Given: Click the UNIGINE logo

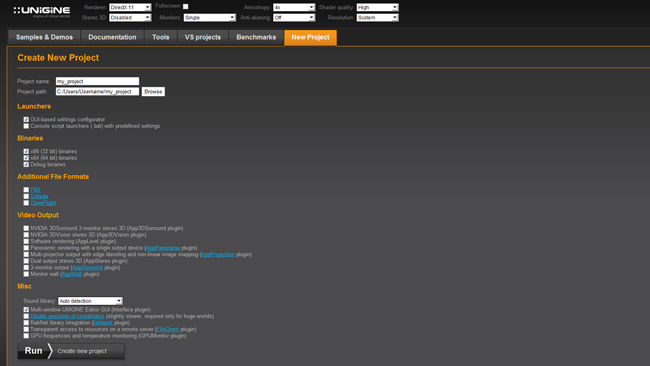Looking at the screenshot, I should (42, 12).
